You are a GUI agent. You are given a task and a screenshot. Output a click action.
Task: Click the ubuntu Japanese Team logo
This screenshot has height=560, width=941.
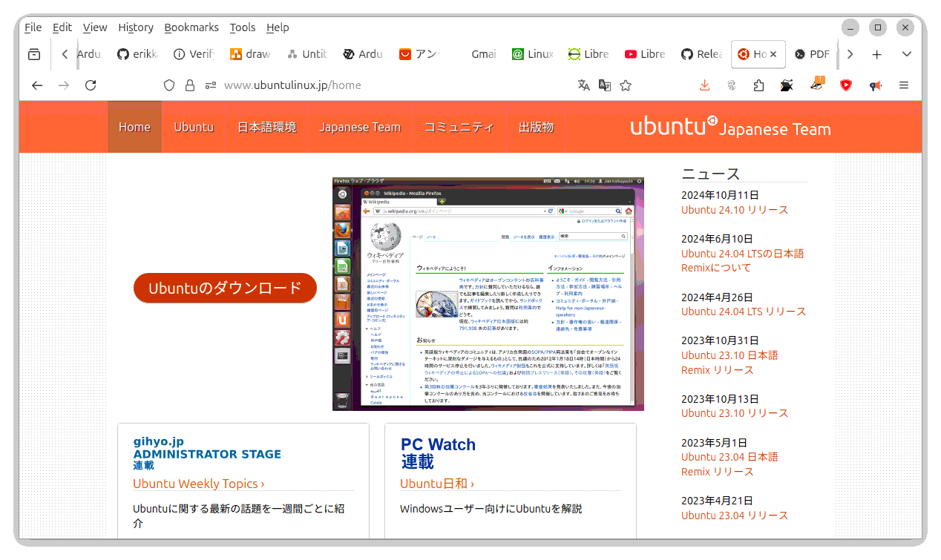[x=730, y=127]
